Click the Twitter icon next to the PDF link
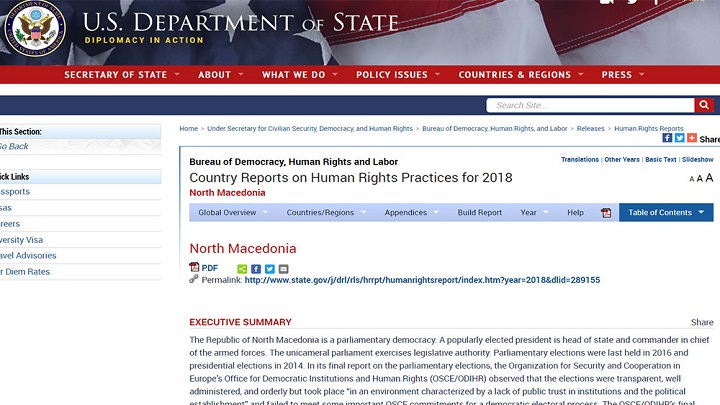This screenshot has width=720, height=405. 270,269
